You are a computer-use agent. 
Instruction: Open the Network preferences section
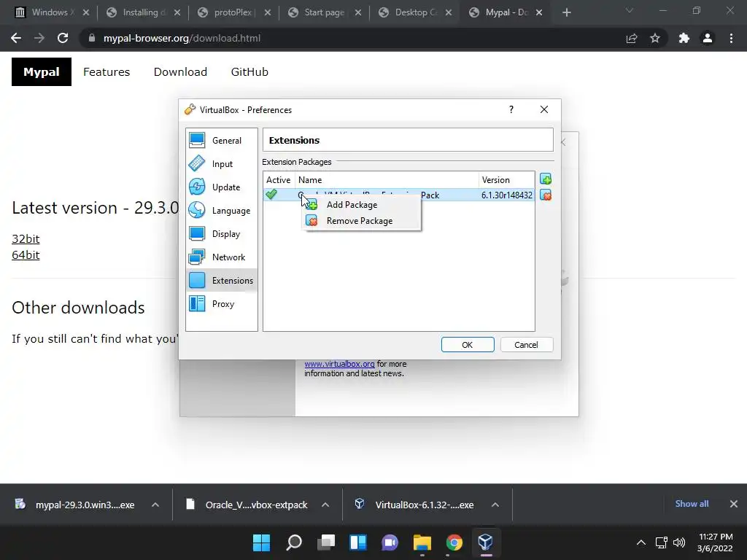coord(222,257)
